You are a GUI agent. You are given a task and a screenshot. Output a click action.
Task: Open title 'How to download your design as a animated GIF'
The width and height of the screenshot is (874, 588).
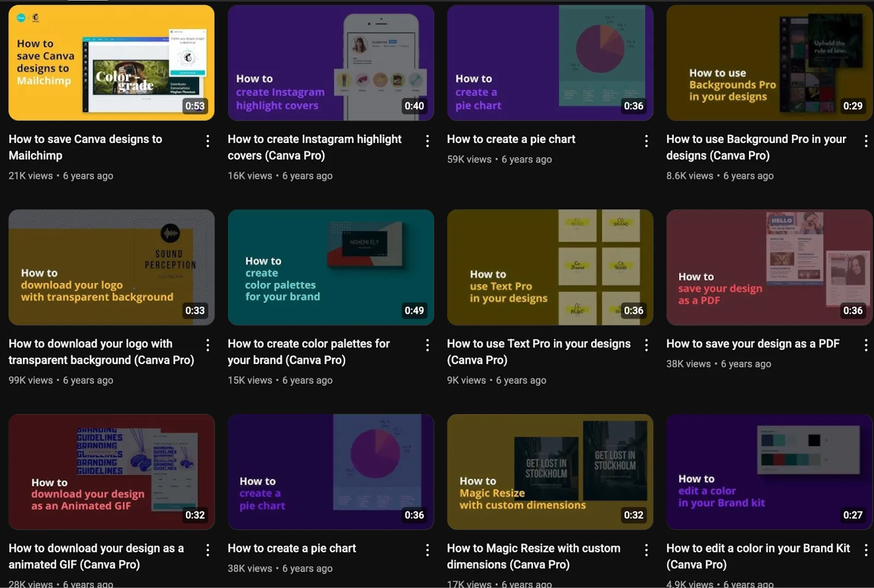coord(96,556)
